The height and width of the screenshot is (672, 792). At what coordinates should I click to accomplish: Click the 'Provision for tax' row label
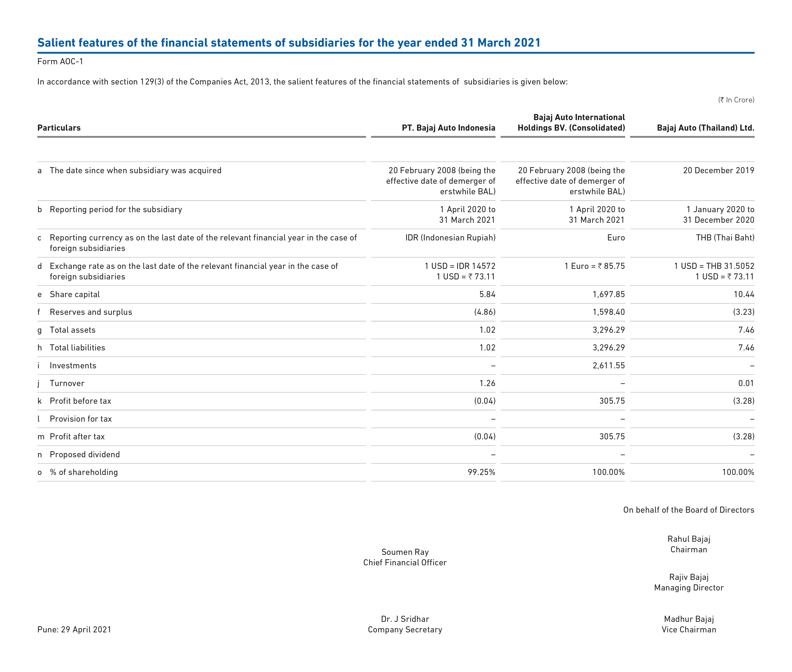click(81, 419)
